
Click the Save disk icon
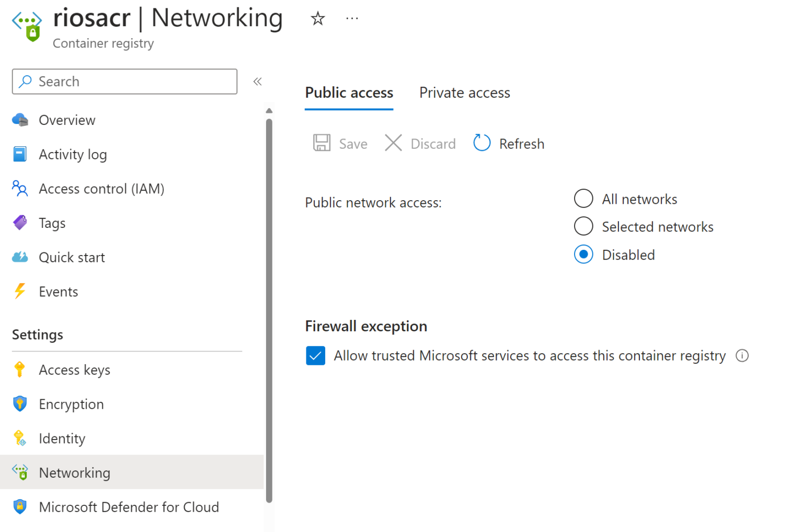322,143
